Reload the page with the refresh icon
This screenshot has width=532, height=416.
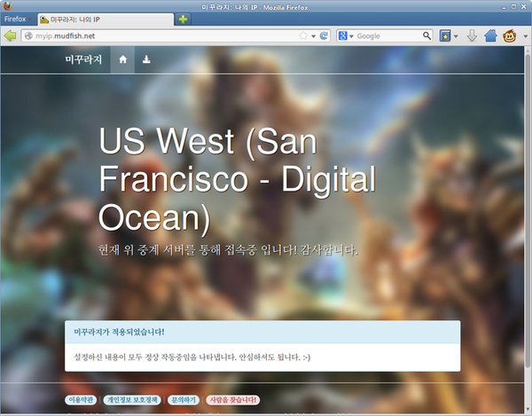pyautogui.click(x=324, y=35)
